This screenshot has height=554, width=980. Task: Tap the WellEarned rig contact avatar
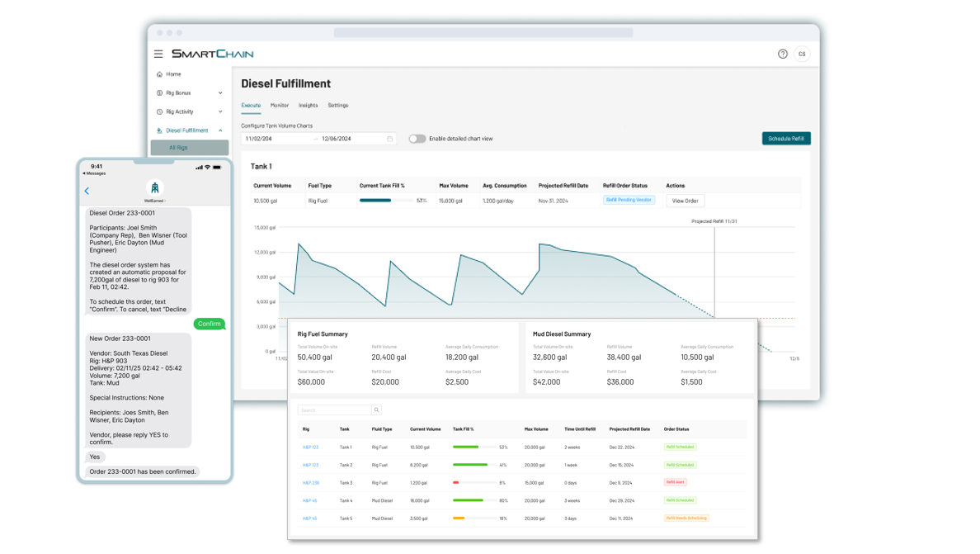pos(154,188)
